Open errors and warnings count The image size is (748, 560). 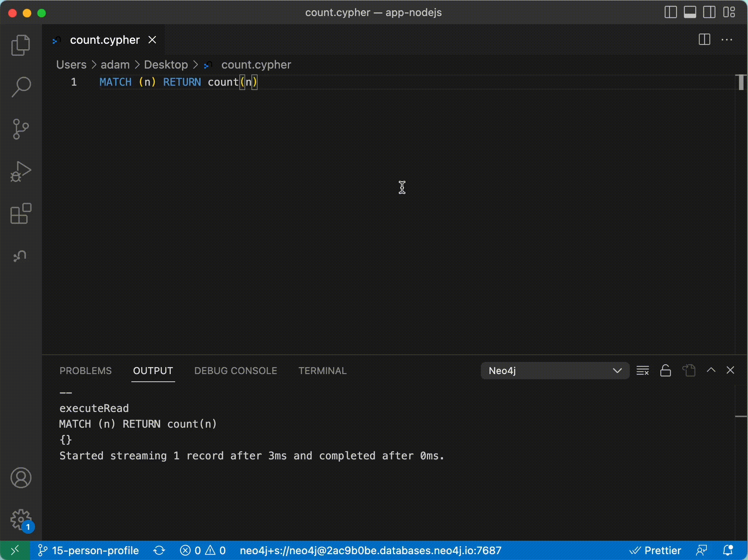(203, 550)
